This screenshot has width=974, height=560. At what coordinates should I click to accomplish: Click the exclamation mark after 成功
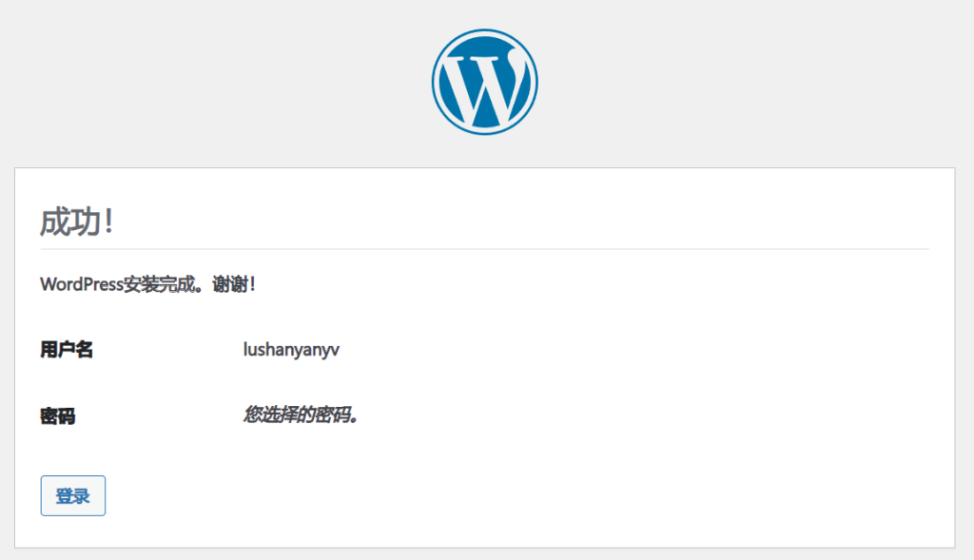coord(109,221)
